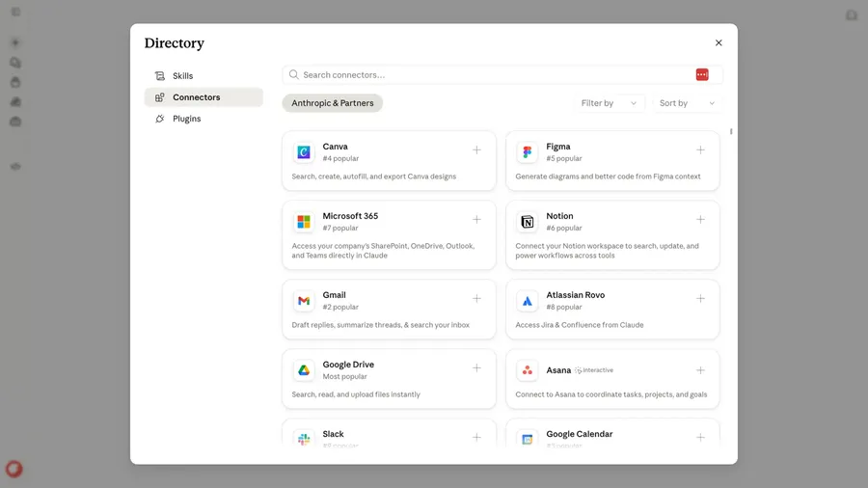Click the Google Drive logo icon

click(x=304, y=370)
